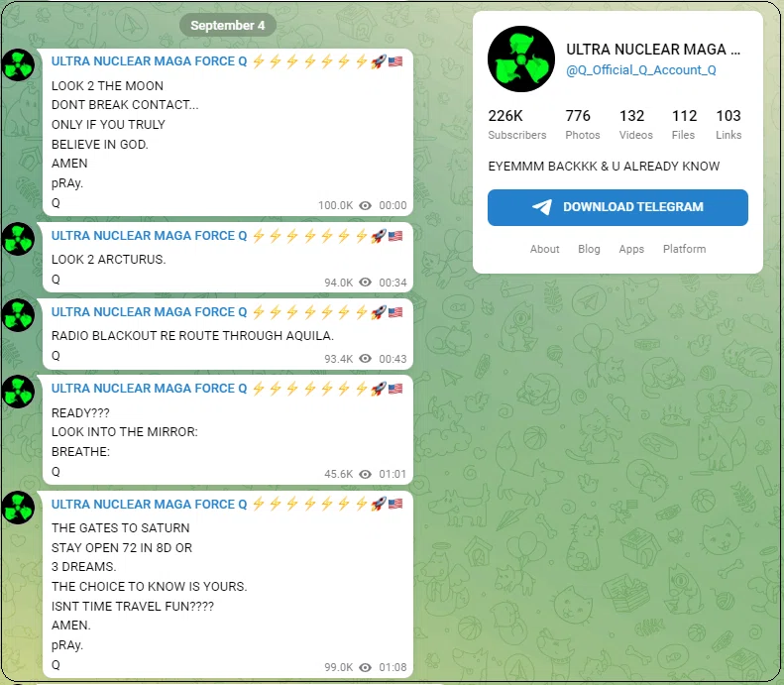Click the 226K Subscribers counter
Image resolution: width=784 pixels, height=685 pixels.
(x=517, y=125)
